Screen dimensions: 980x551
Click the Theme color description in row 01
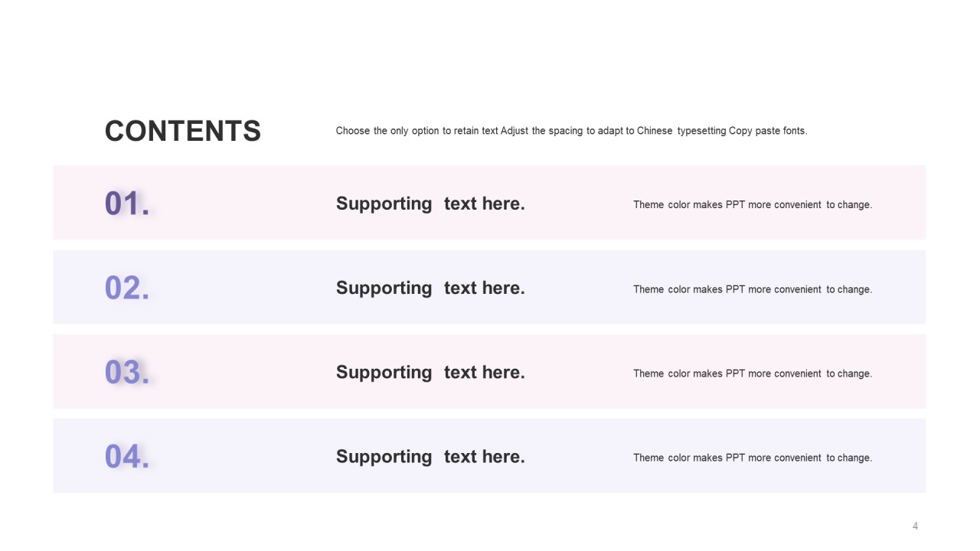coord(753,204)
